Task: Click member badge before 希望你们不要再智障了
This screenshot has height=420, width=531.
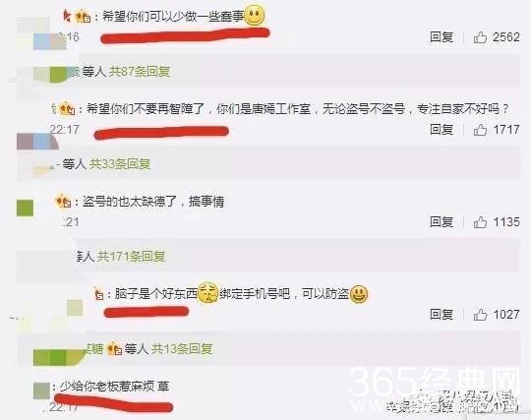Action: point(67,109)
